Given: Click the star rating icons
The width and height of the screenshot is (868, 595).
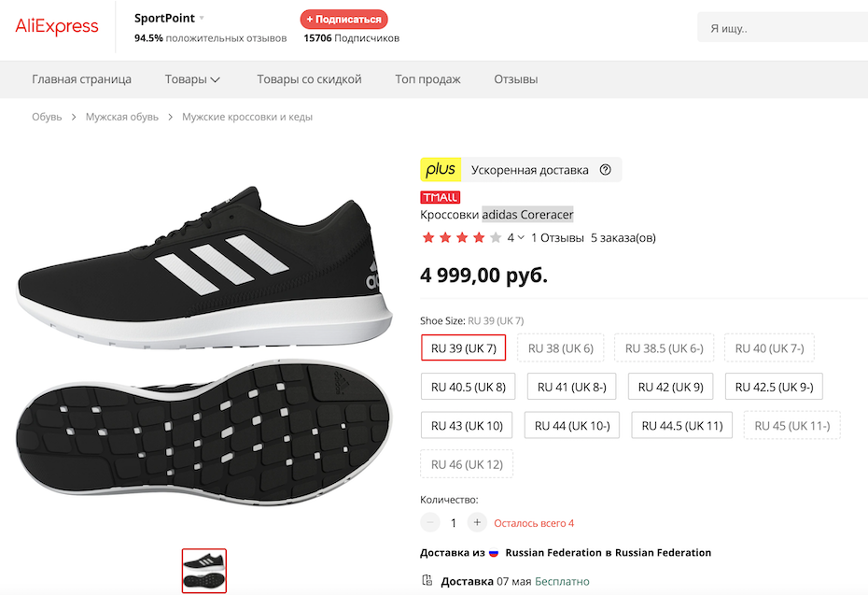Looking at the screenshot, I should tap(462, 237).
